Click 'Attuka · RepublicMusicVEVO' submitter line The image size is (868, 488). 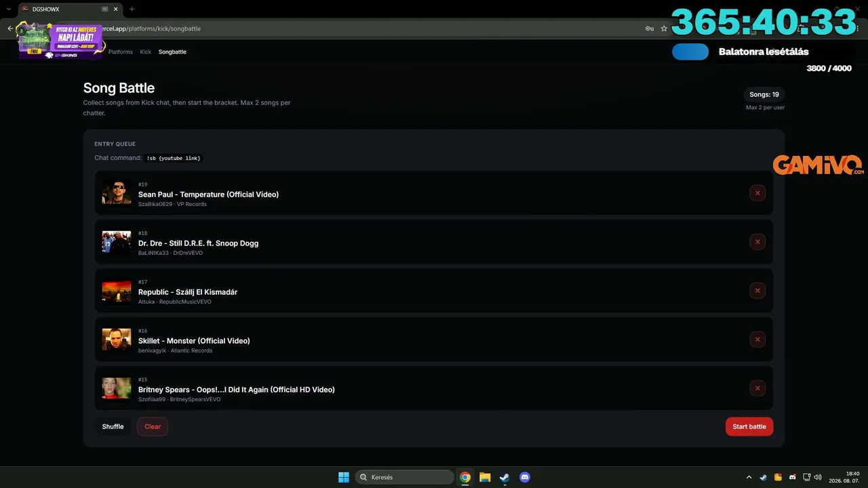point(175,302)
